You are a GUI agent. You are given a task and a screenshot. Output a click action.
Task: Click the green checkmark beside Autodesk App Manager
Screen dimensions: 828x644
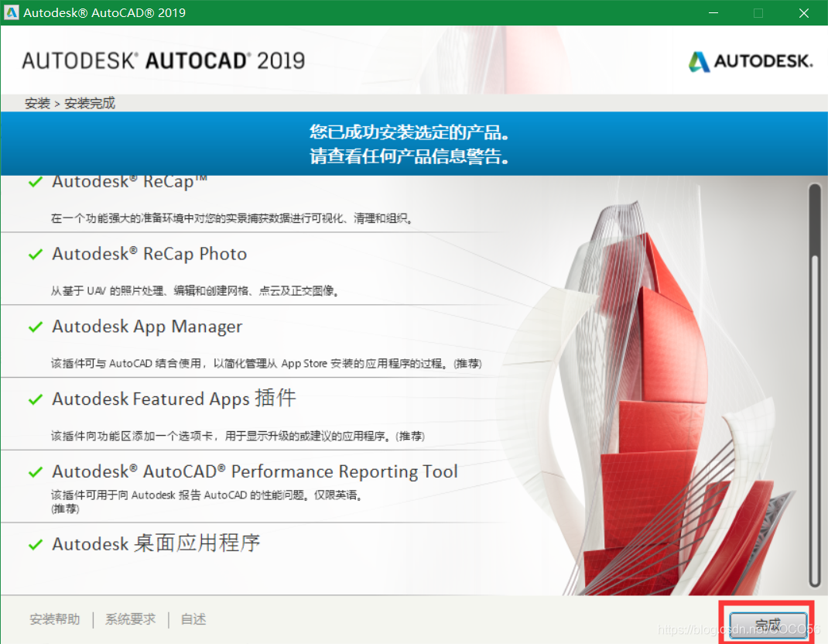(35, 327)
